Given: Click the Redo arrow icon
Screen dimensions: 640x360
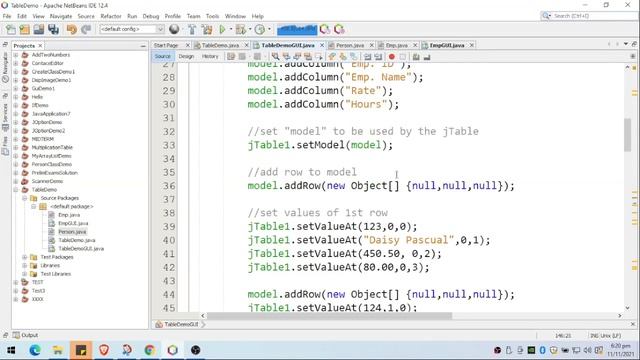Looking at the screenshot, I should [86, 29].
